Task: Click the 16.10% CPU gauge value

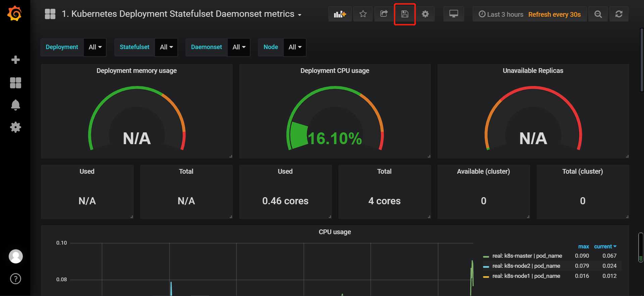Action: pos(335,138)
